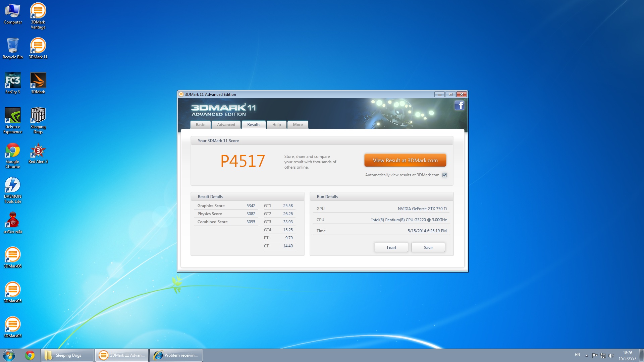Launch GeForce Experience from the desktop
The image size is (644, 362).
tap(13, 116)
